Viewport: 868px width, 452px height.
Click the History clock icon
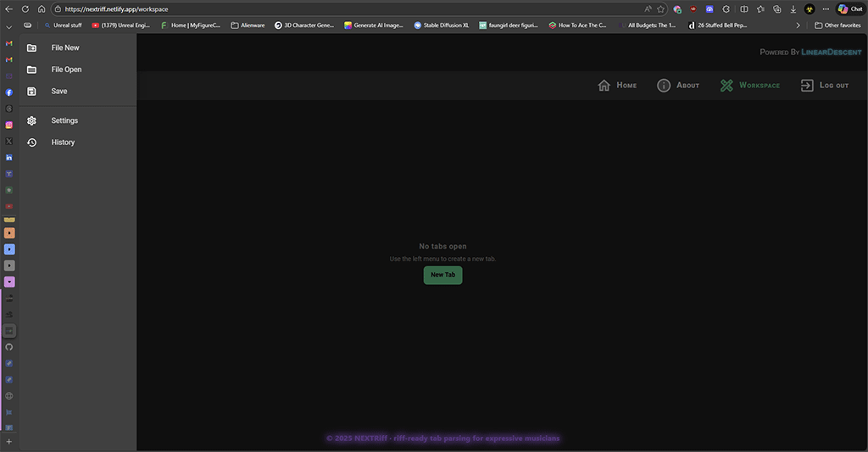(x=31, y=142)
